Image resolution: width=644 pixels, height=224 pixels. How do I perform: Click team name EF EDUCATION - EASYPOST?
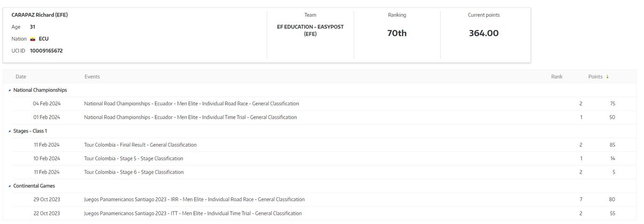pos(310,30)
